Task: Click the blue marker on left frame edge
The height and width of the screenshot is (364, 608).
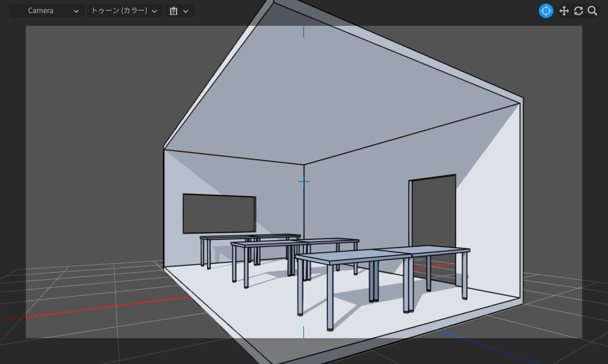Action: pyautogui.click(x=32, y=181)
